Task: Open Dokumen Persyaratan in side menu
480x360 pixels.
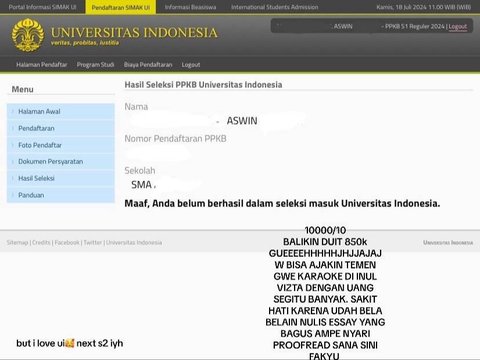Action: pyautogui.click(x=61, y=161)
